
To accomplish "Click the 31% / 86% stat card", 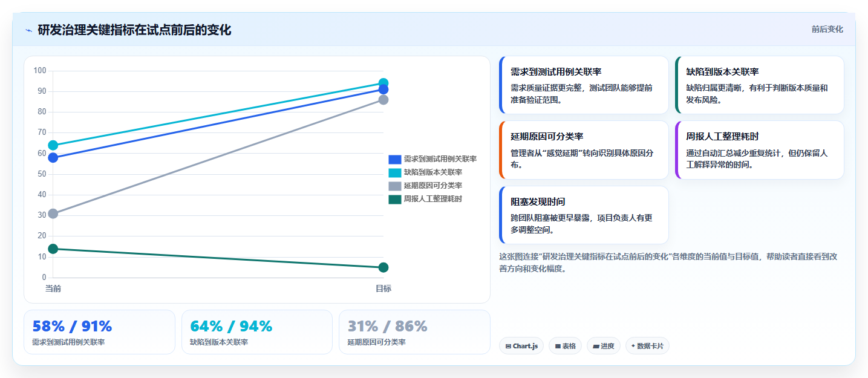I will click(x=414, y=332).
